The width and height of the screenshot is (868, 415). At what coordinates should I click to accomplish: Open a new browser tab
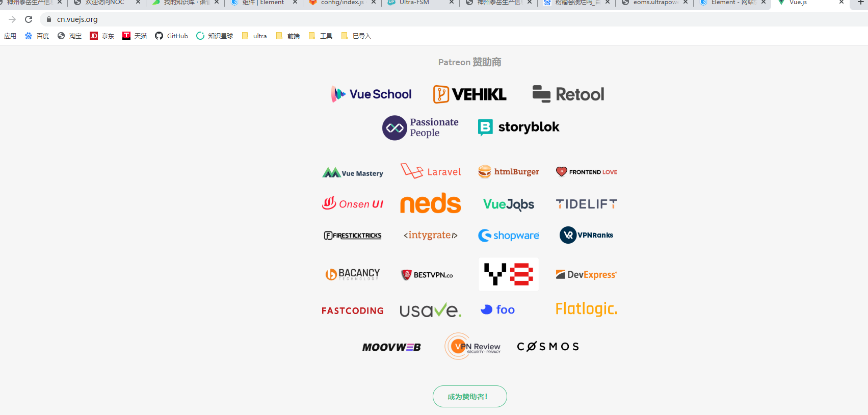tap(860, 3)
